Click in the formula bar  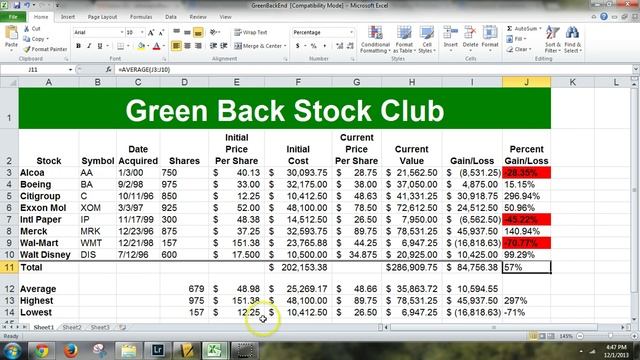tap(373, 70)
